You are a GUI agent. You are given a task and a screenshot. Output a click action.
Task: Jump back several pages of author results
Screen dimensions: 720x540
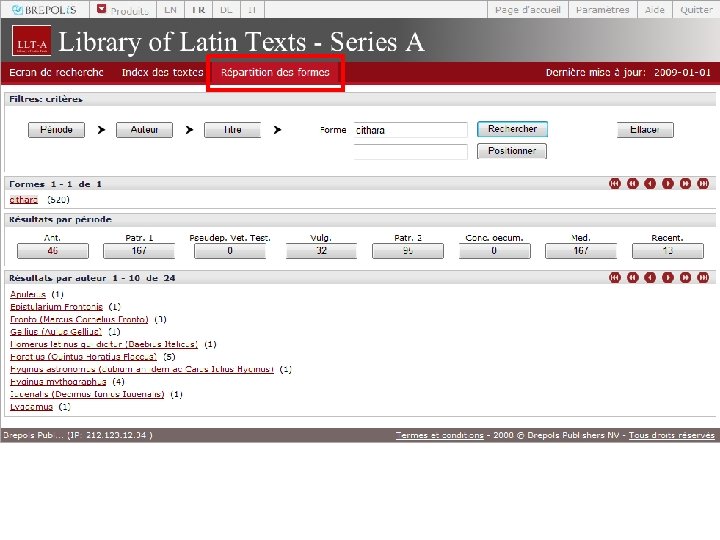(632, 277)
